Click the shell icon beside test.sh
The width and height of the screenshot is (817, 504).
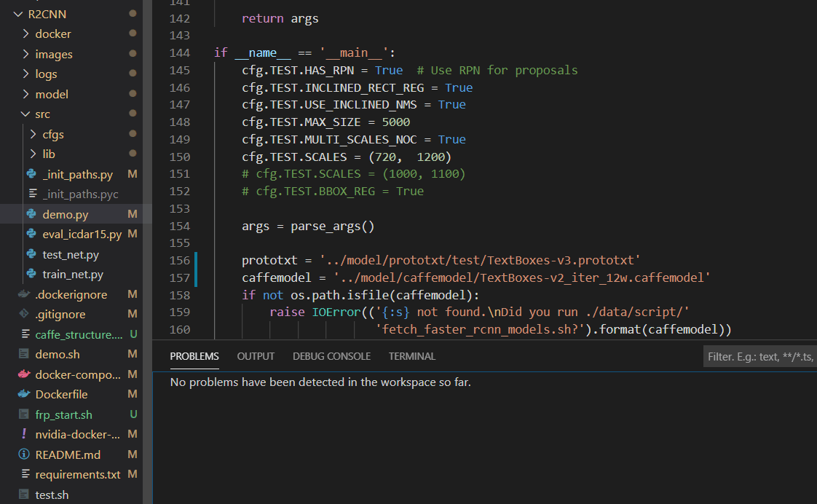[x=24, y=495]
